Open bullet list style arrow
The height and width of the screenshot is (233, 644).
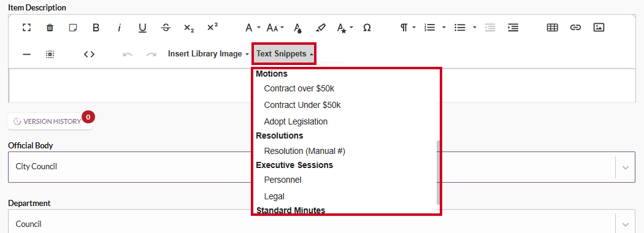click(474, 28)
